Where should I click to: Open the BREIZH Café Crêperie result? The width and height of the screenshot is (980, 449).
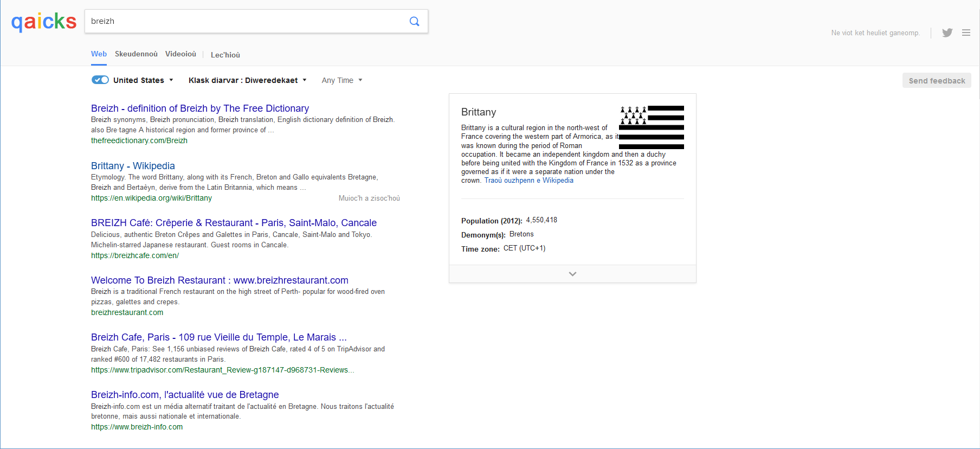pos(234,223)
